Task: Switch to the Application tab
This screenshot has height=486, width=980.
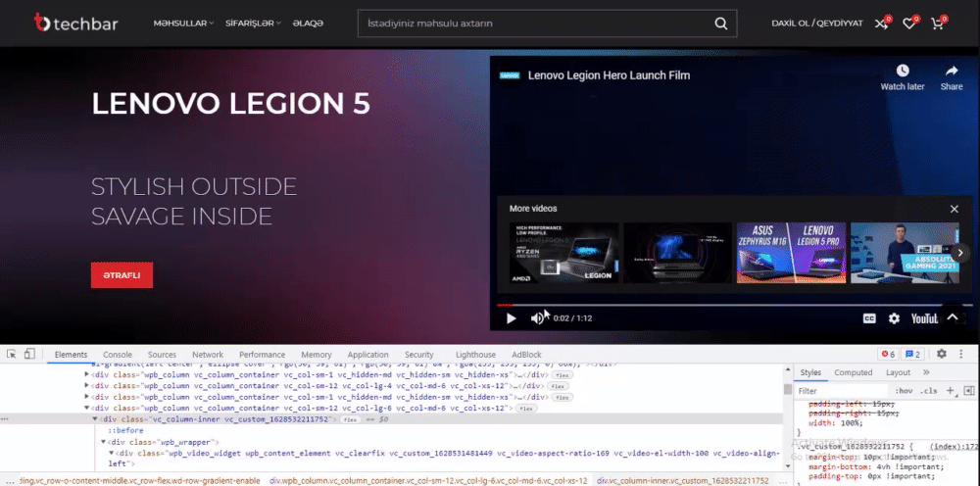Action: point(367,354)
